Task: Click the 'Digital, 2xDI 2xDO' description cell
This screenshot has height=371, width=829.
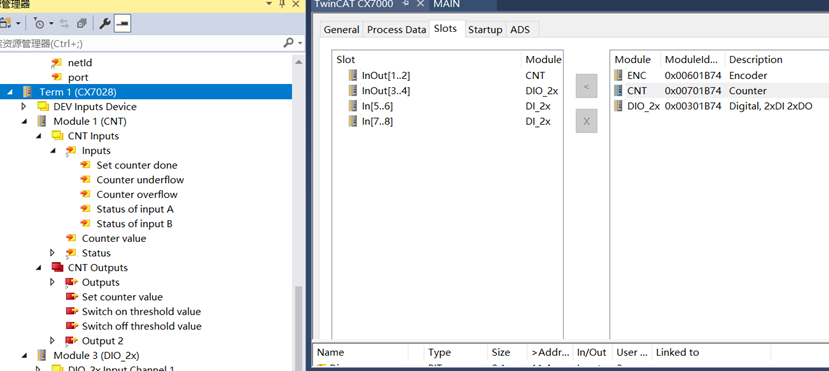Action: [770, 106]
